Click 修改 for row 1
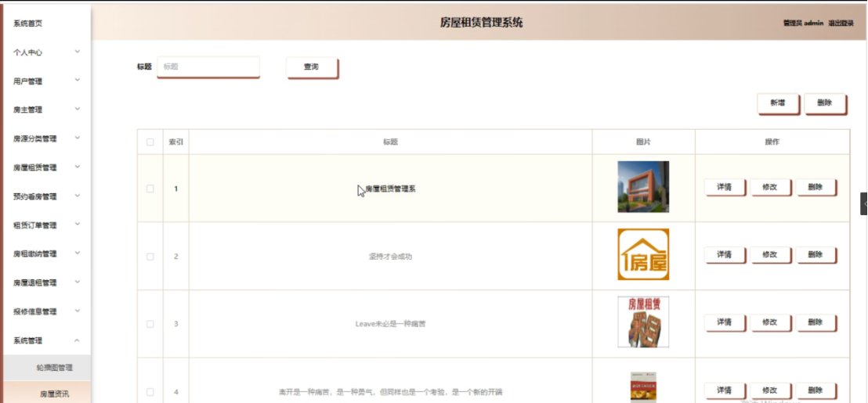Viewport: 868px width, 403px height. [x=770, y=187]
